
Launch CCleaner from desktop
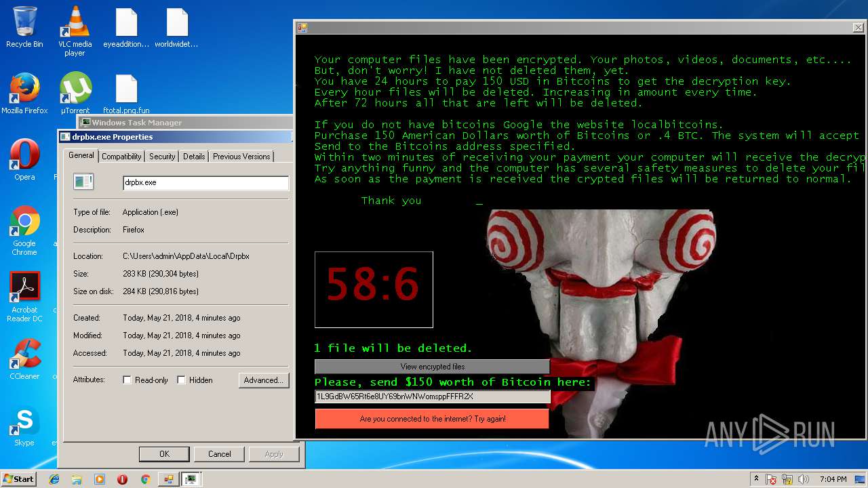tap(24, 359)
